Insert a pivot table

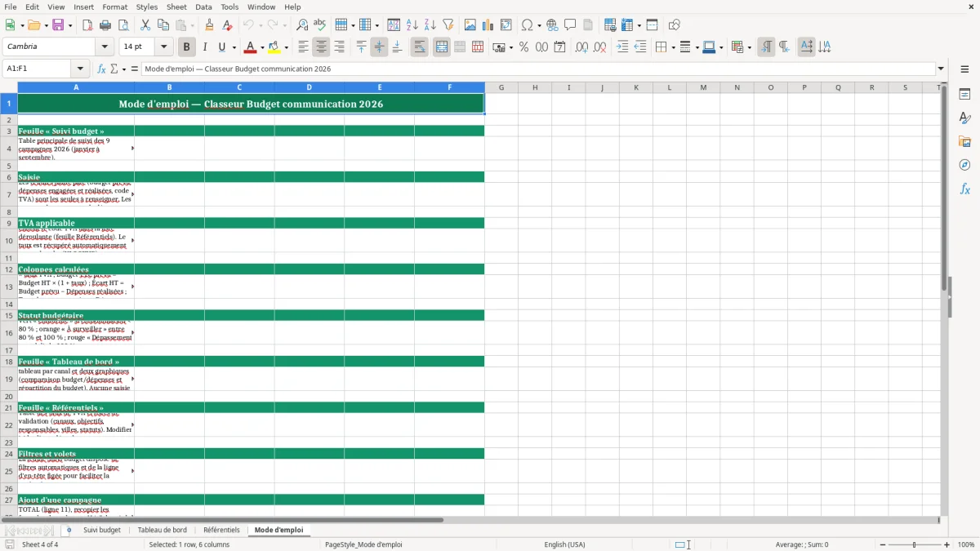coord(506,25)
